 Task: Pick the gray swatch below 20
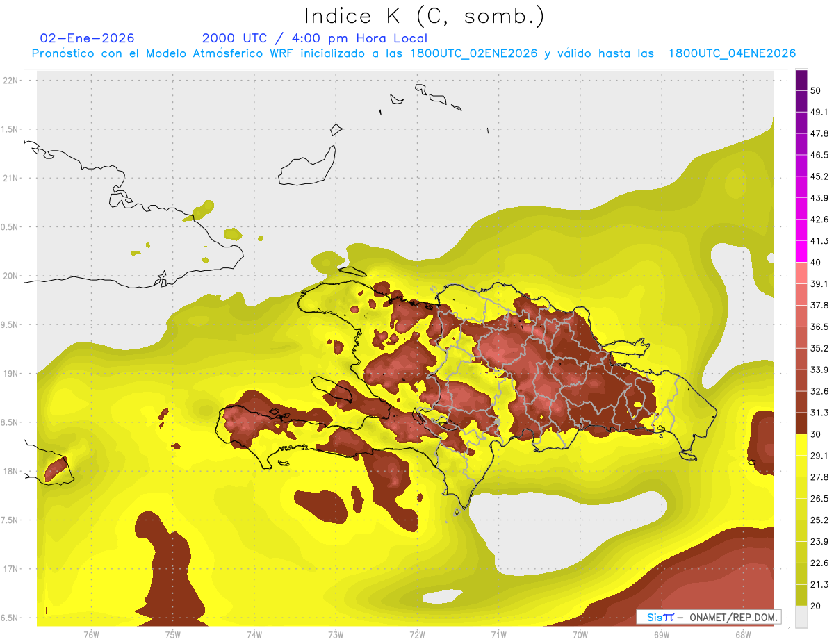(801, 617)
